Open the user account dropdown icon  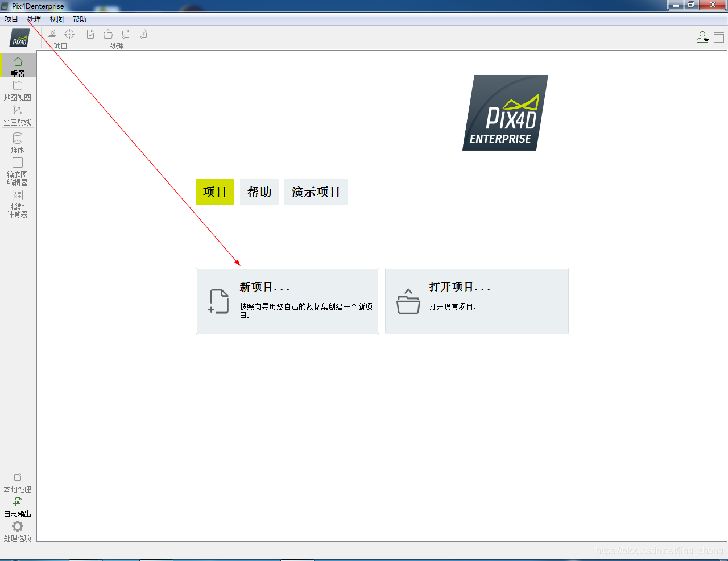tap(702, 38)
